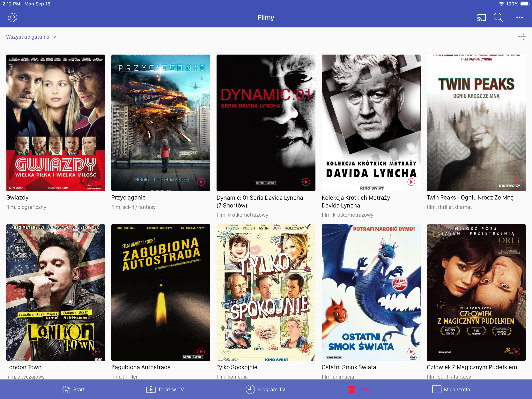Tap the Wi-Fi indicator in status bar
The image size is (532, 399).
pos(501,4)
